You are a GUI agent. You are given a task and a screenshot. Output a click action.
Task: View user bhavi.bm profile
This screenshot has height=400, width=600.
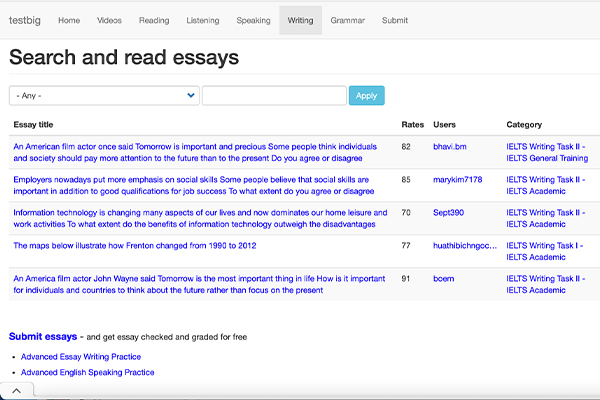[449, 147]
